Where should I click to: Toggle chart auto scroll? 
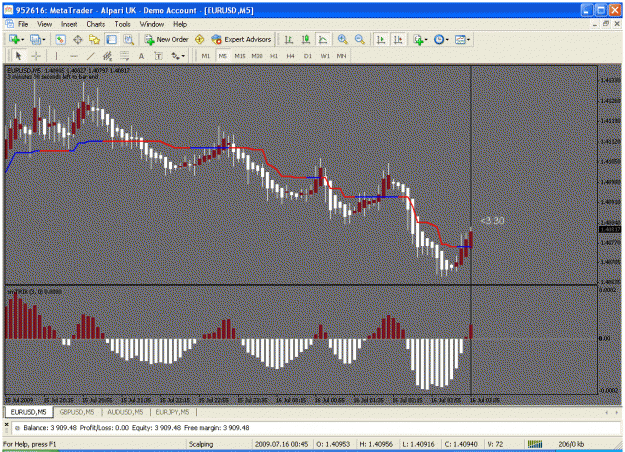coord(381,39)
